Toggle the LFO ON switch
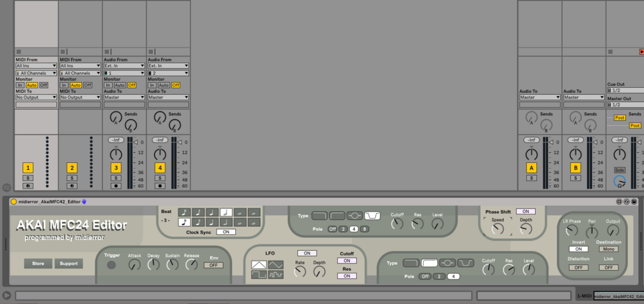 click(x=307, y=253)
